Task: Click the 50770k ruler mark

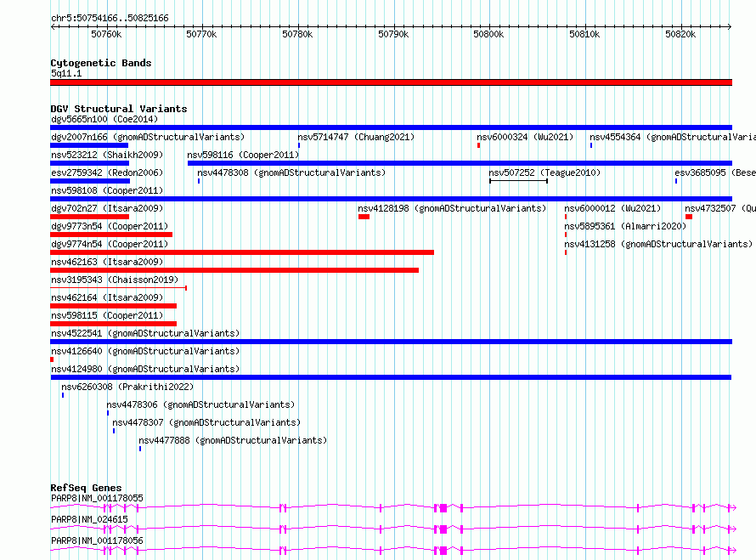Action: click(201, 34)
